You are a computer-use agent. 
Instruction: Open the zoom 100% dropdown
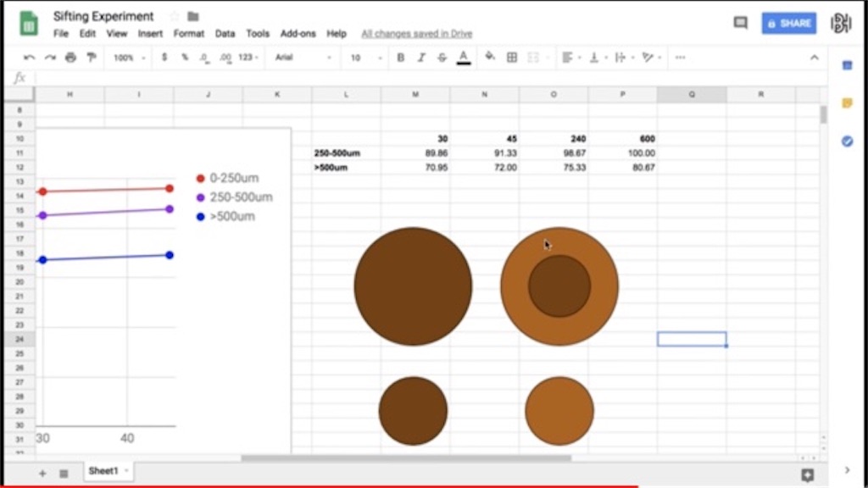tap(129, 58)
